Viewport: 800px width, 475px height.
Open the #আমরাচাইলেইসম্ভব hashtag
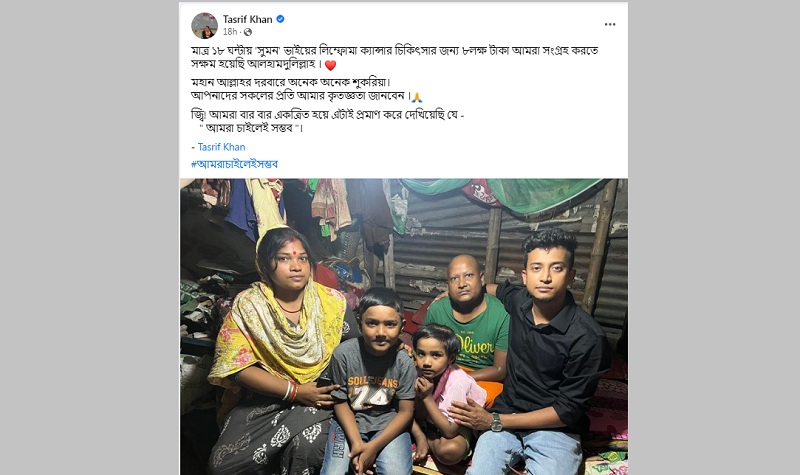pyautogui.click(x=234, y=164)
